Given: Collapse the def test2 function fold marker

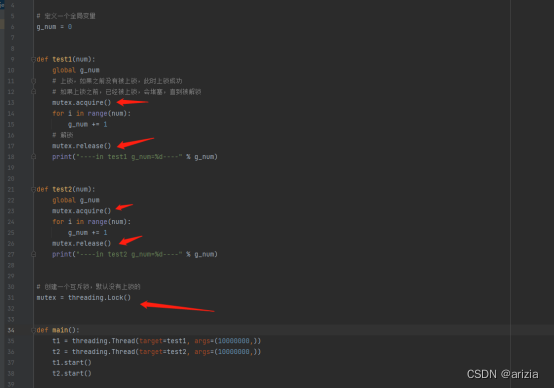Looking at the screenshot, I should (x=34, y=189).
